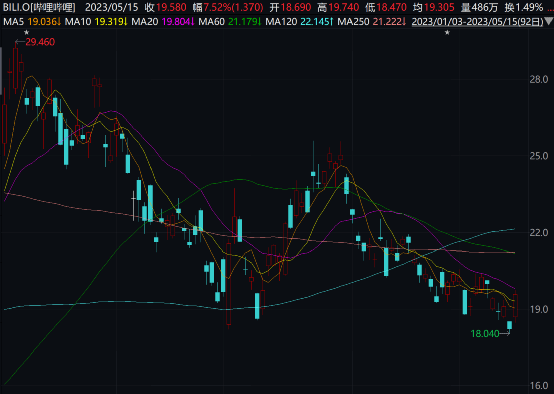Select the MA5 19.036 indicator label
Viewport: 554px width, 394px height.
pyautogui.click(x=32, y=22)
